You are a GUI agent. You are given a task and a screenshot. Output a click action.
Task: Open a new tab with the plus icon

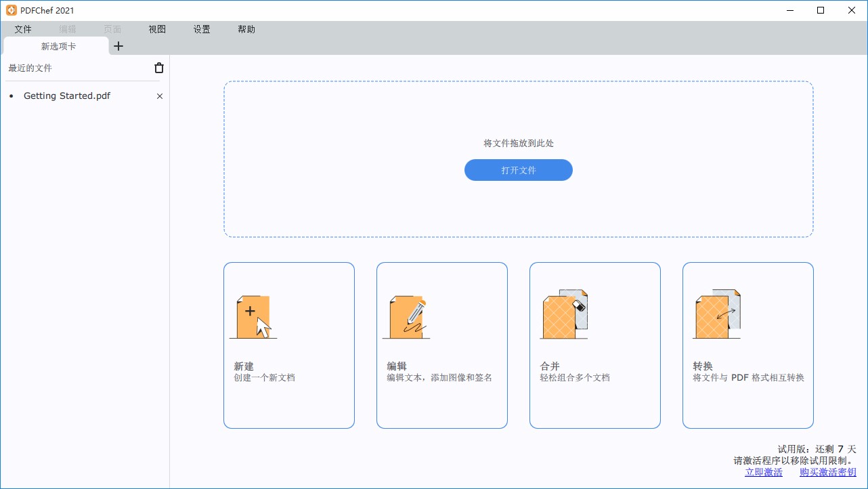pyautogui.click(x=118, y=46)
